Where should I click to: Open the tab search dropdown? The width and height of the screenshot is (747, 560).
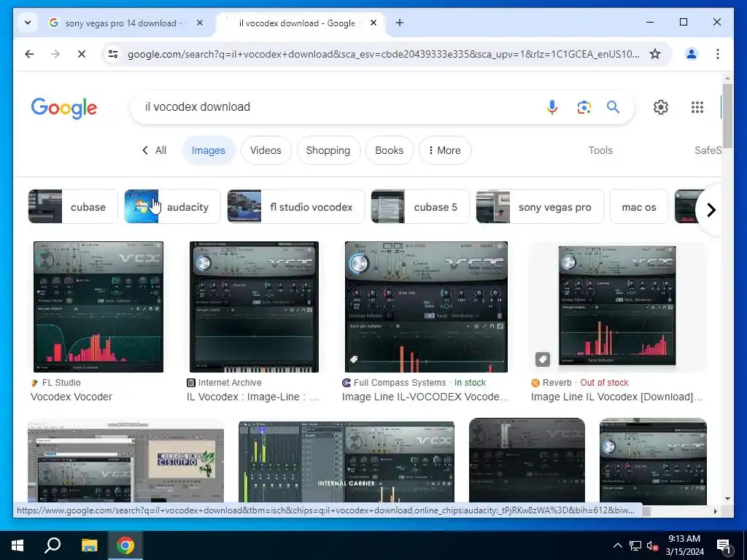tap(28, 23)
